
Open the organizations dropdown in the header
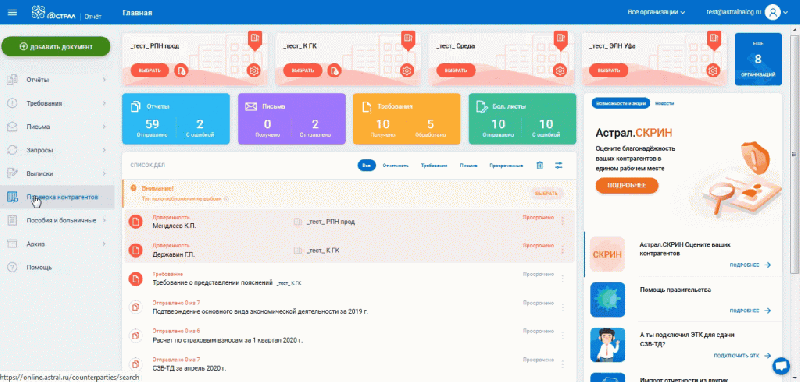coord(657,12)
